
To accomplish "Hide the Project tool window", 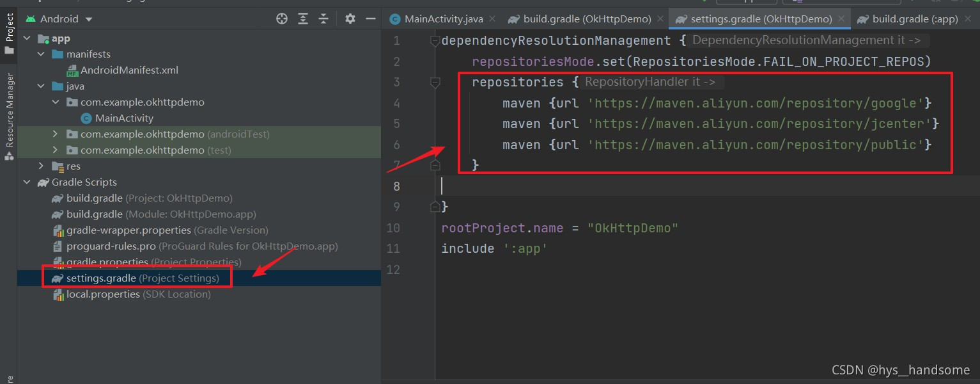I will (370, 19).
